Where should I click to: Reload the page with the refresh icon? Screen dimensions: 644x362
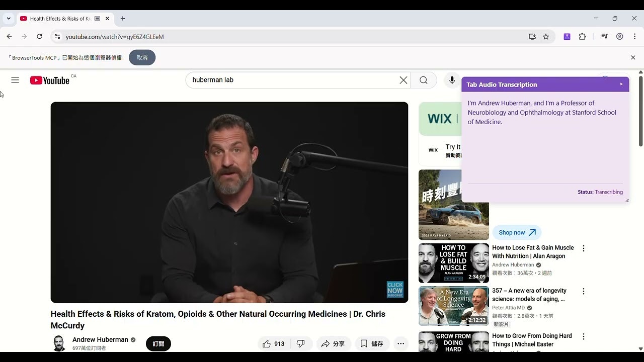click(x=39, y=36)
